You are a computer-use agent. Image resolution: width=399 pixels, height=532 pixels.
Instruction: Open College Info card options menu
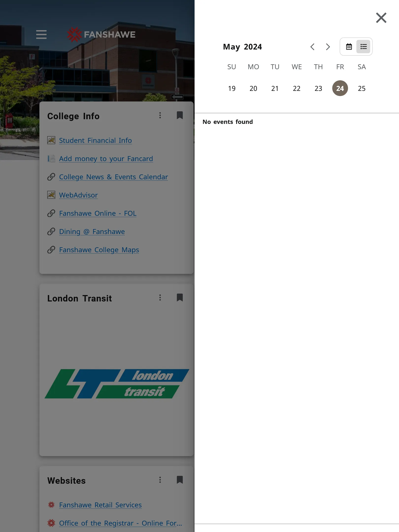(x=160, y=115)
